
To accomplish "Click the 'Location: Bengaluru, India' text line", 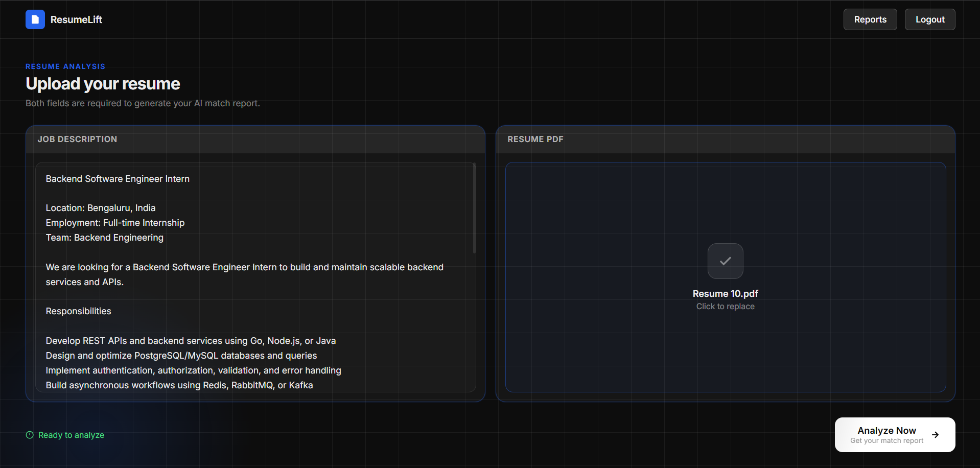I will tap(101, 208).
